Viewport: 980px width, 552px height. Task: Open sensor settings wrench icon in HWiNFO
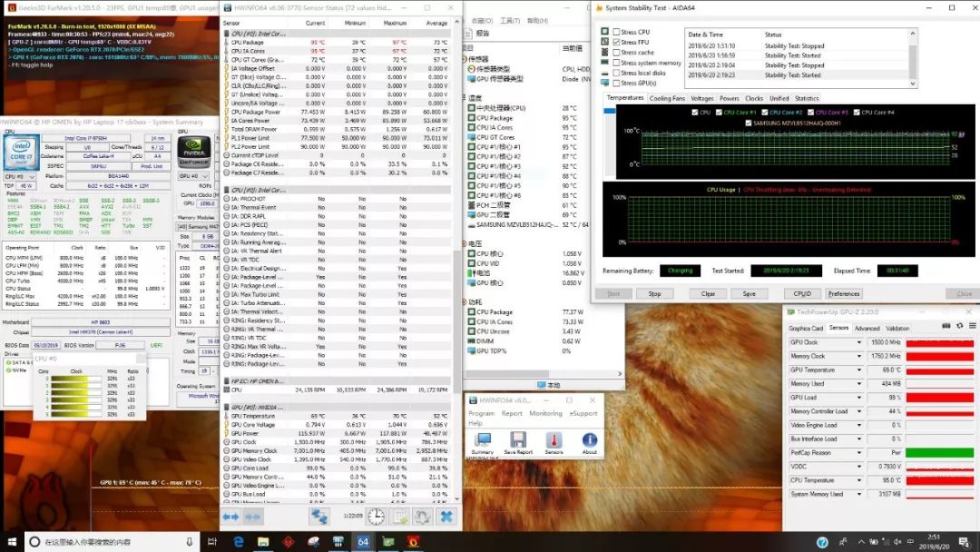(423, 517)
